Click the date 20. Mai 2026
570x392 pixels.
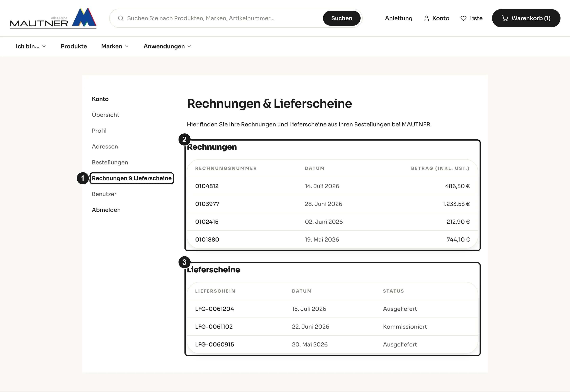pyautogui.click(x=310, y=344)
